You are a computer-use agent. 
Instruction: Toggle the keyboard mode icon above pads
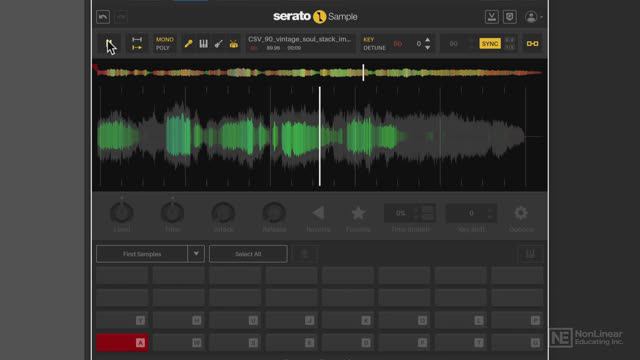531,254
